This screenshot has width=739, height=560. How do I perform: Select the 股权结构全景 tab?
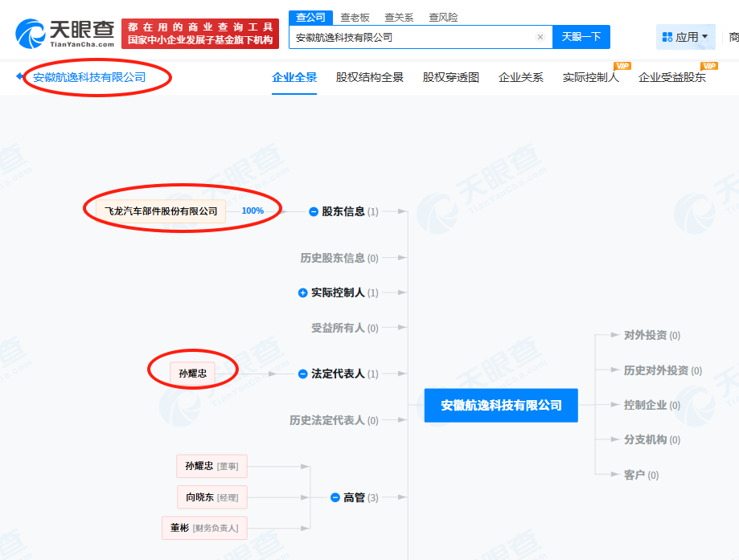pyautogui.click(x=370, y=77)
